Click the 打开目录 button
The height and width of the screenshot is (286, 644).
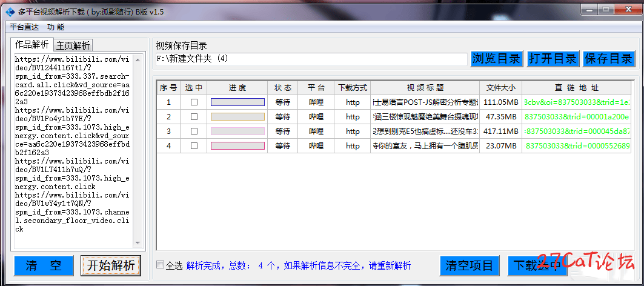pyautogui.click(x=553, y=59)
